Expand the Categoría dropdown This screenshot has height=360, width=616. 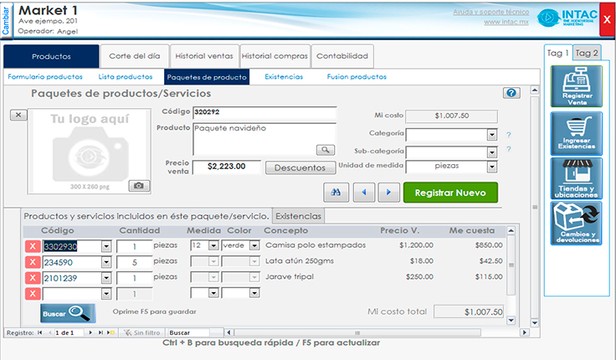coord(492,135)
